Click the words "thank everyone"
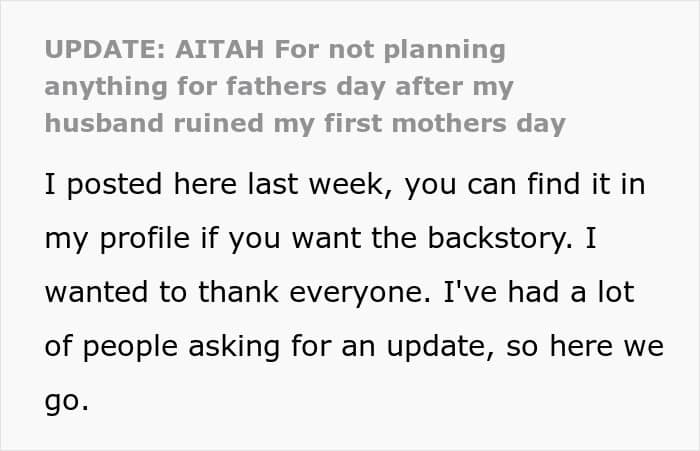This screenshot has width=700, height=451. click(315, 292)
